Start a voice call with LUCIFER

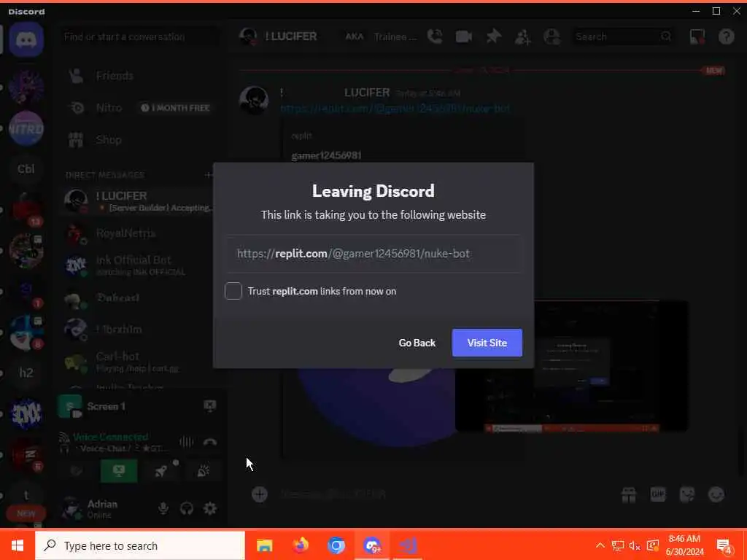(435, 36)
